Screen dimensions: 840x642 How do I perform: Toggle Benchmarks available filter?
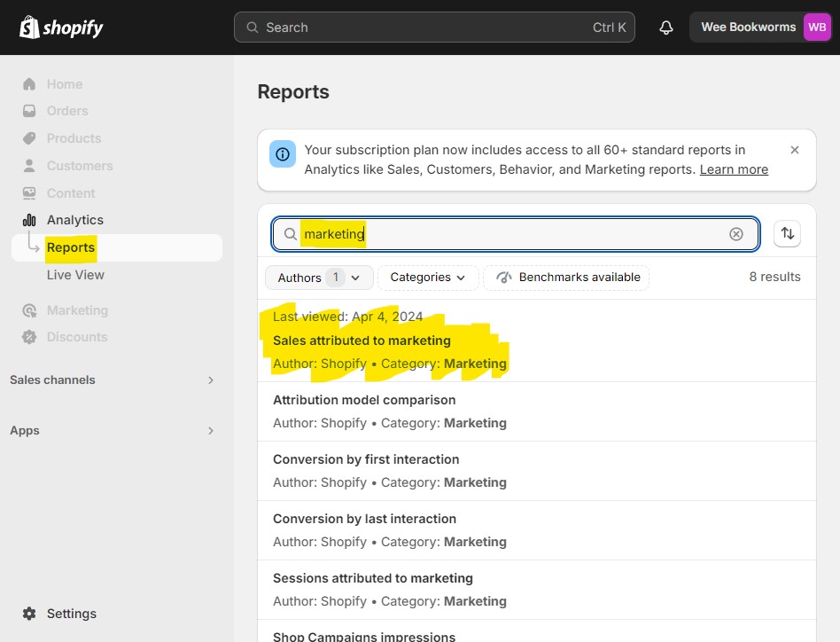(x=566, y=278)
